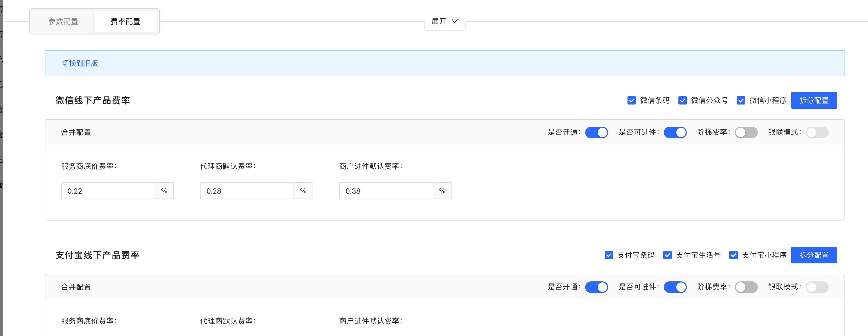
Task: Toggle Alipay 是否开通 switch off
Action: coord(596,287)
